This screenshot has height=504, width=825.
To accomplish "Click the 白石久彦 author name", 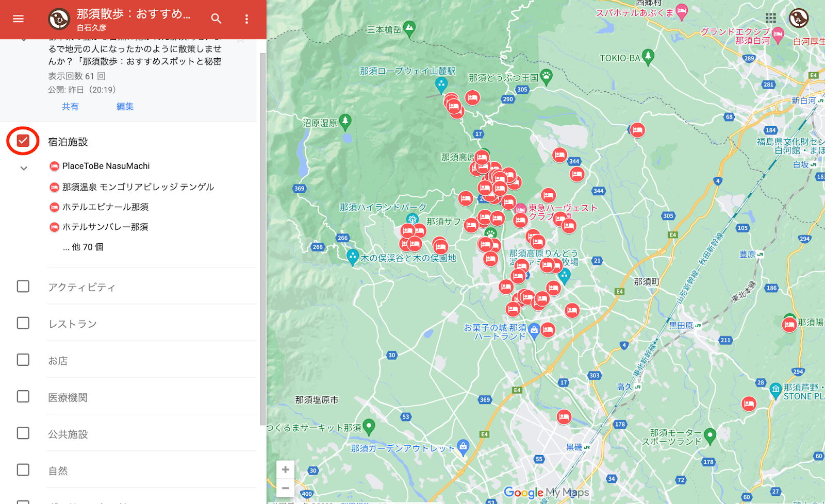I will (92, 28).
